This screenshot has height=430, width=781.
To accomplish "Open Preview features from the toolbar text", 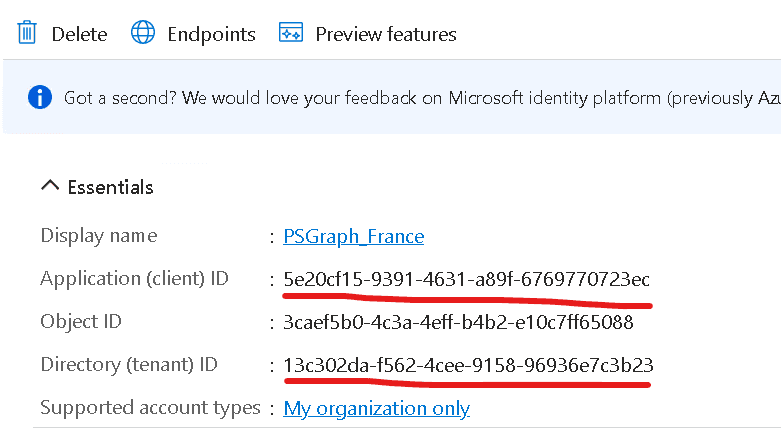I will (386, 34).
